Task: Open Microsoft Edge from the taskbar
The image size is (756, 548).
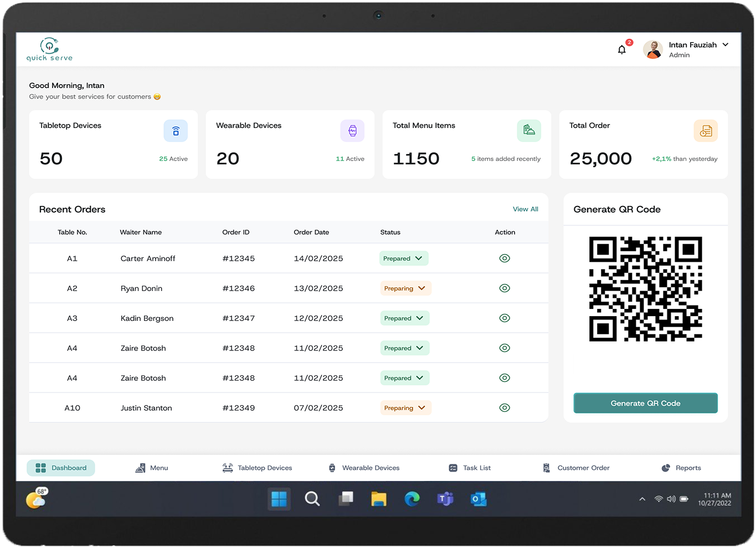Action: (x=412, y=499)
